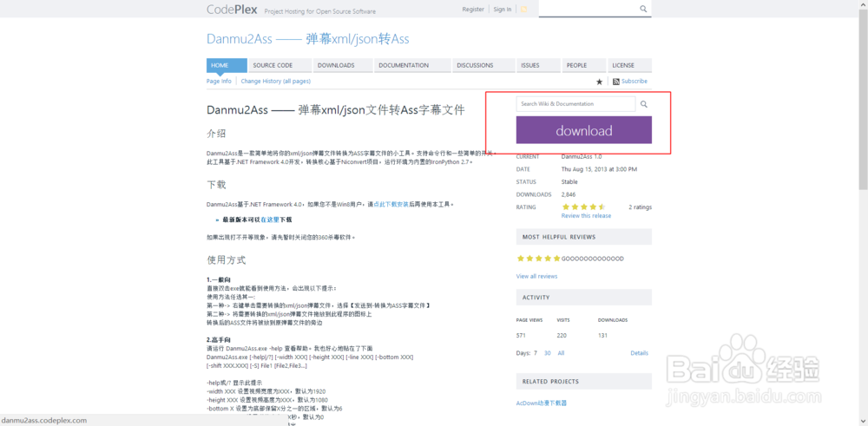Click the yellow notification icon beside Sign In
The image size is (868, 426).
point(523,10)
